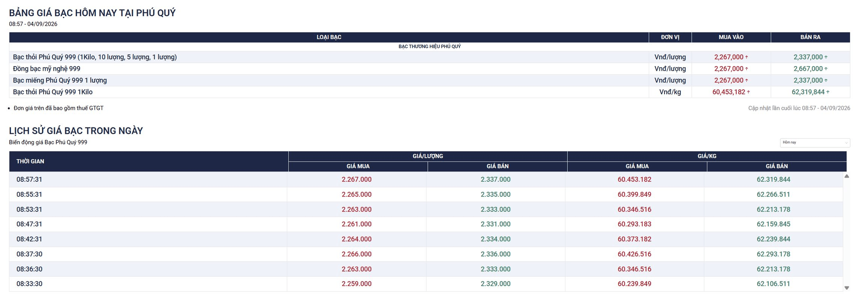Image resolution: width=868 pixels, height=303 pixels.
Task: Click buy price 2.266.000 at 08:37:30
Action: click(x=356, y=254)
